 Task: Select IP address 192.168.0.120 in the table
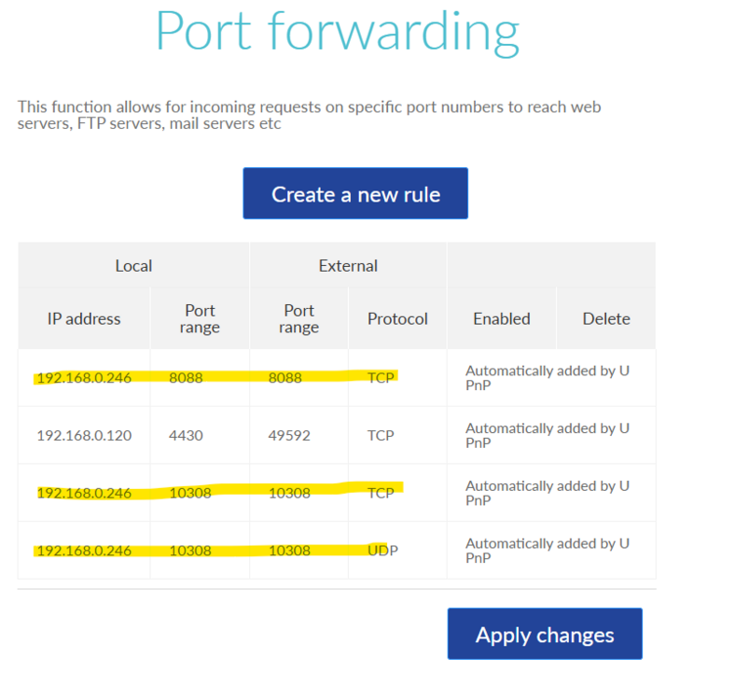point(84,436)
